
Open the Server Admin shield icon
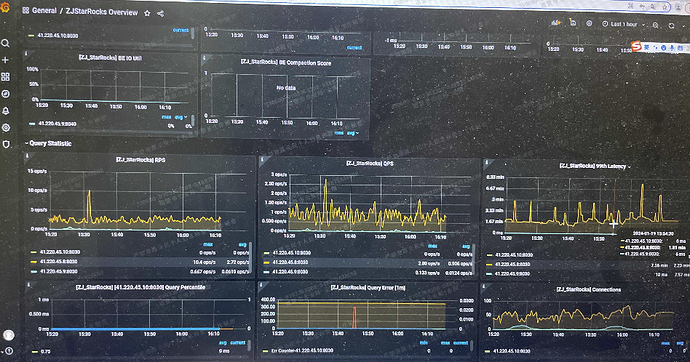click(x=5, y=144)
